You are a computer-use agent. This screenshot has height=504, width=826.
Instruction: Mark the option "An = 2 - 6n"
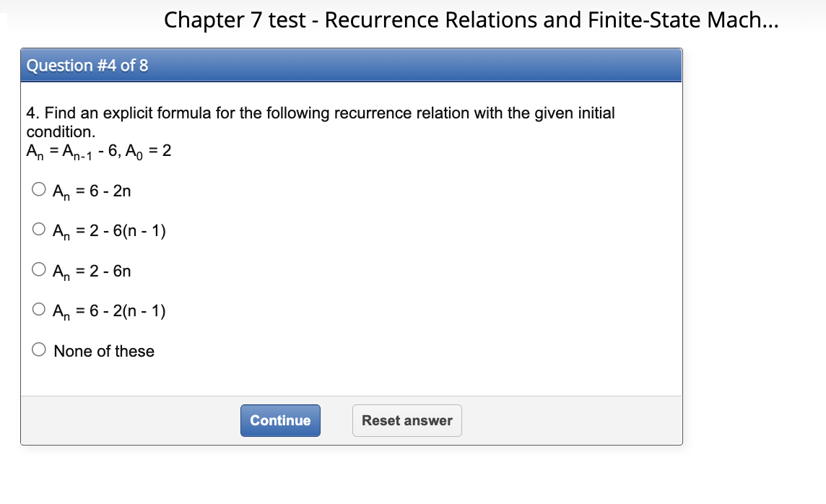coord(38,269)
